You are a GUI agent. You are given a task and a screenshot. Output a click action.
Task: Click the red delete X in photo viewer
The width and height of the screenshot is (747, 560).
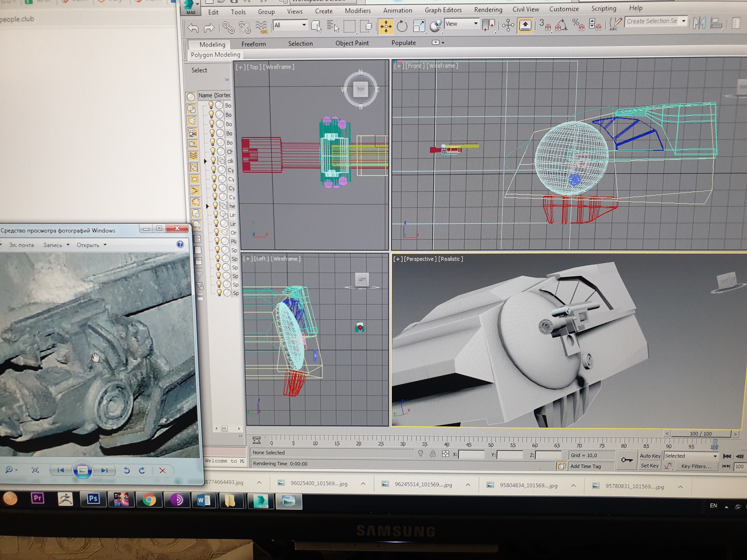pyautogui.click(x=162, y=471)
